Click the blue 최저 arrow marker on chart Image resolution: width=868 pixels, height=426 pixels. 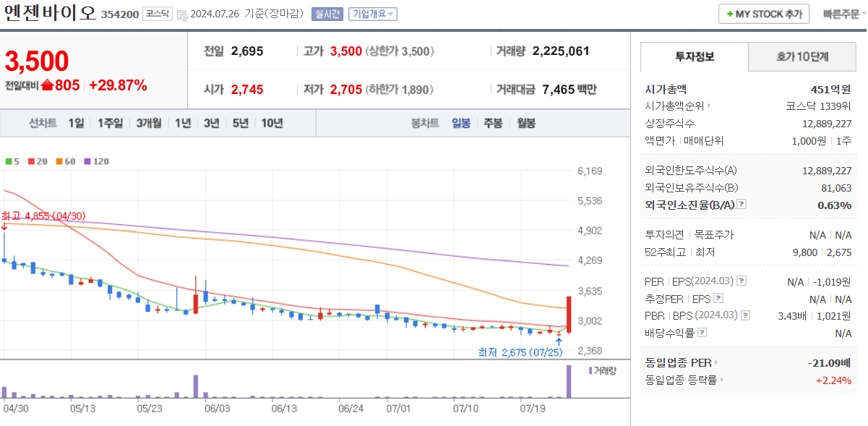[x=559, y=340]
